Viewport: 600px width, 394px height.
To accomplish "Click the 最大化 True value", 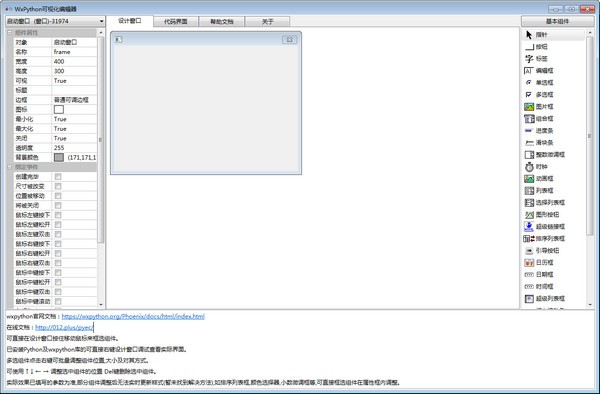I will coord(74,129).
